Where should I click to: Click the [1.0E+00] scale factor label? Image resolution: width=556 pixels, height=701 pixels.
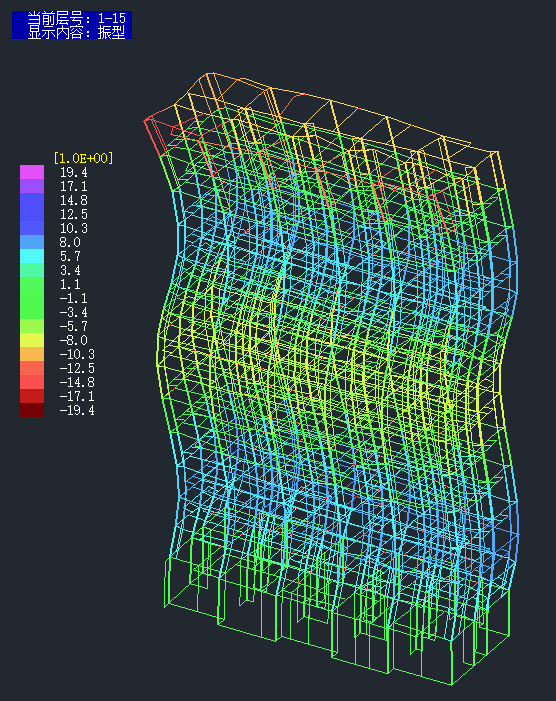pos(83,158)
